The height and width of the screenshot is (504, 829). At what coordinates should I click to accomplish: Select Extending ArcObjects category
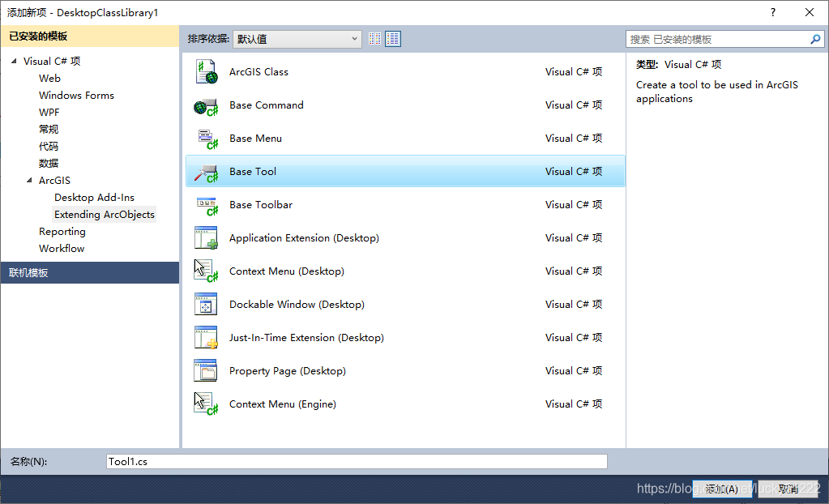(105, 214)
